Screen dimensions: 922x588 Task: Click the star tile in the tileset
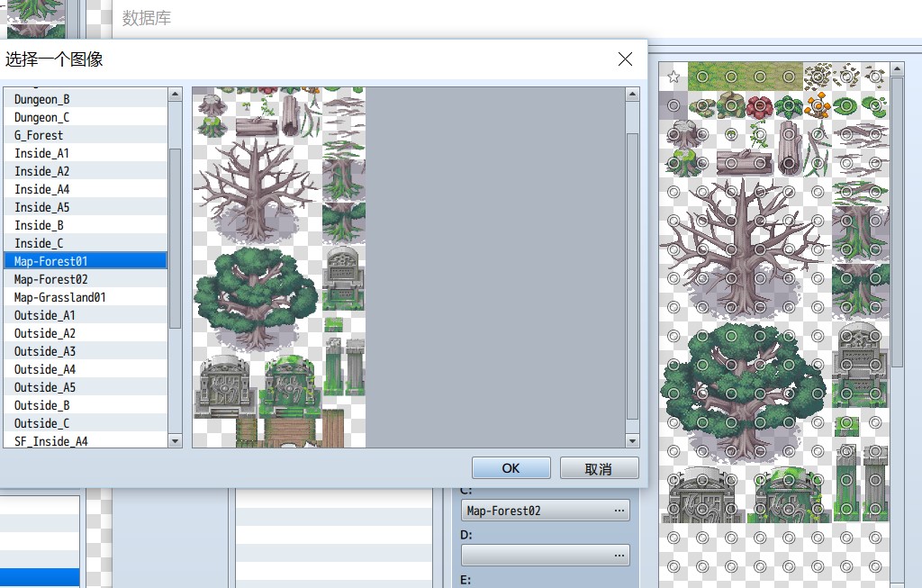pos(673,77)
